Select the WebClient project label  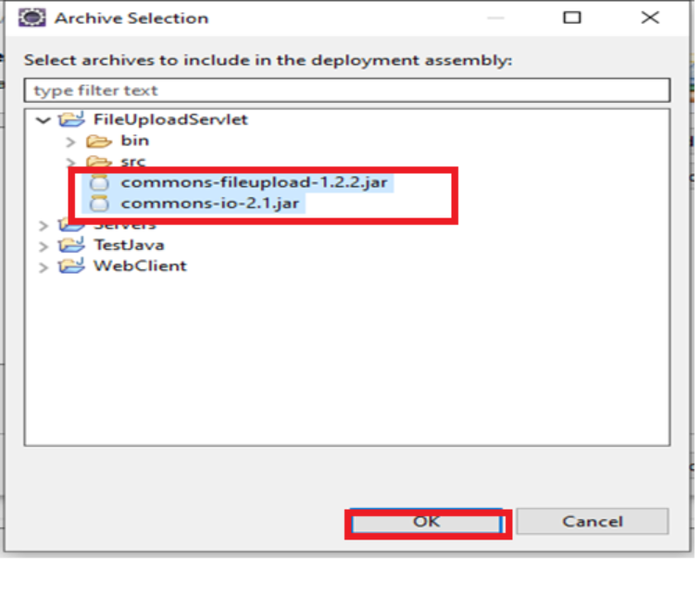tap(140, 266)
